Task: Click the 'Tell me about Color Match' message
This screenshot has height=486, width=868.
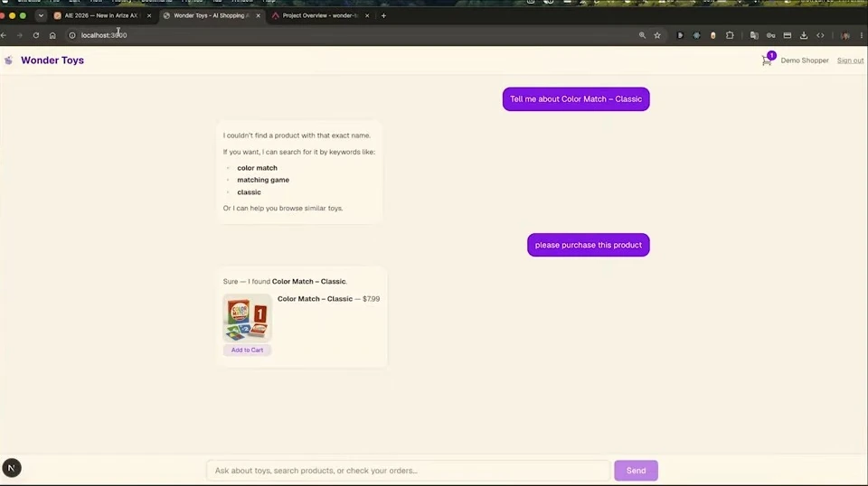Action: click(576, 99)
